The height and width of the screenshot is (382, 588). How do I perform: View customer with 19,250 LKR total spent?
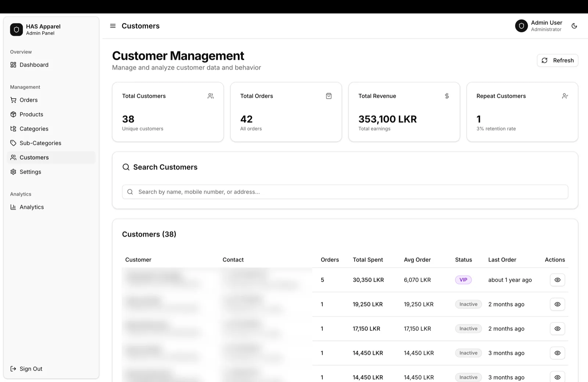tap(557, 304)
